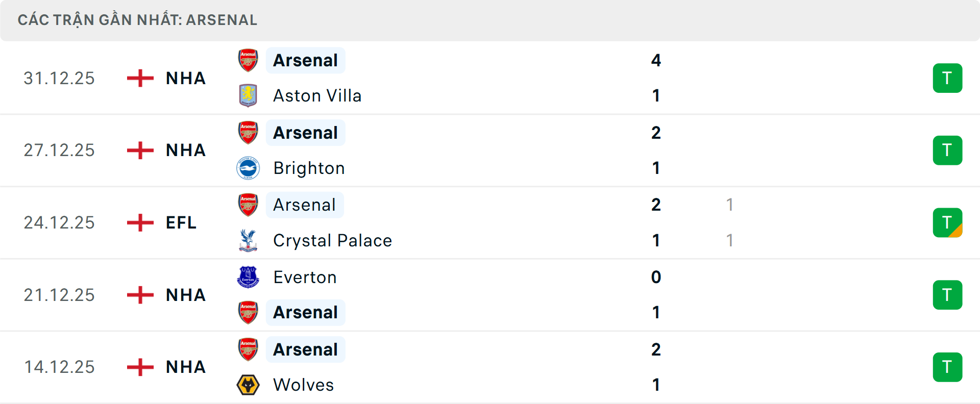The image size is (980, 404).
Task: Click penalty score 1 in Crystal Palace row
Action: (x=730, y=240)
